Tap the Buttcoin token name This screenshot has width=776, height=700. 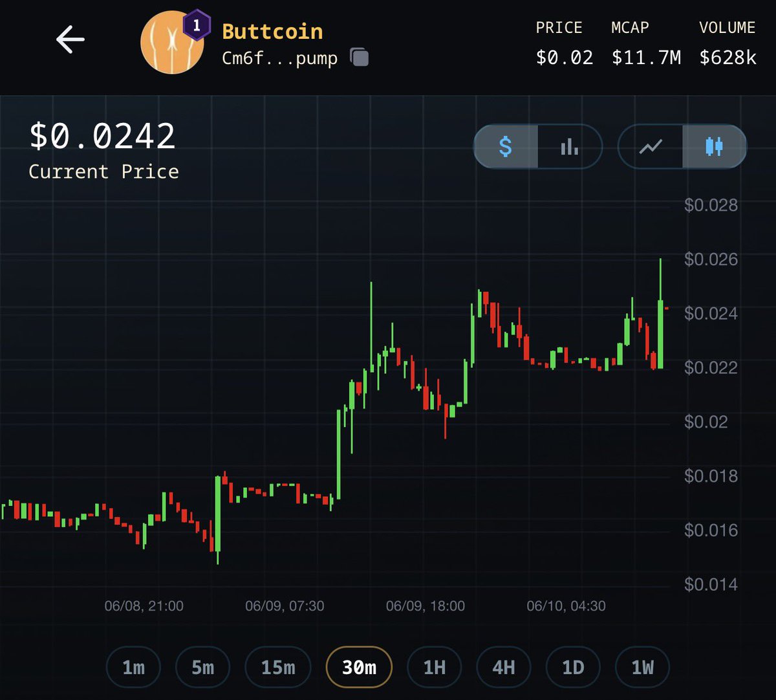click(272, 31)
